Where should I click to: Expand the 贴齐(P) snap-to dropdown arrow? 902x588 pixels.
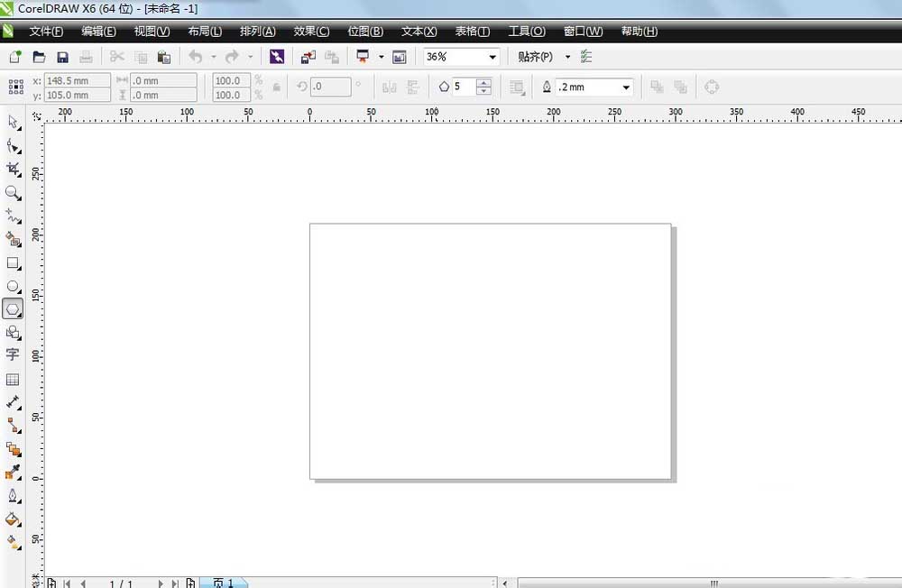coord(567,57)
